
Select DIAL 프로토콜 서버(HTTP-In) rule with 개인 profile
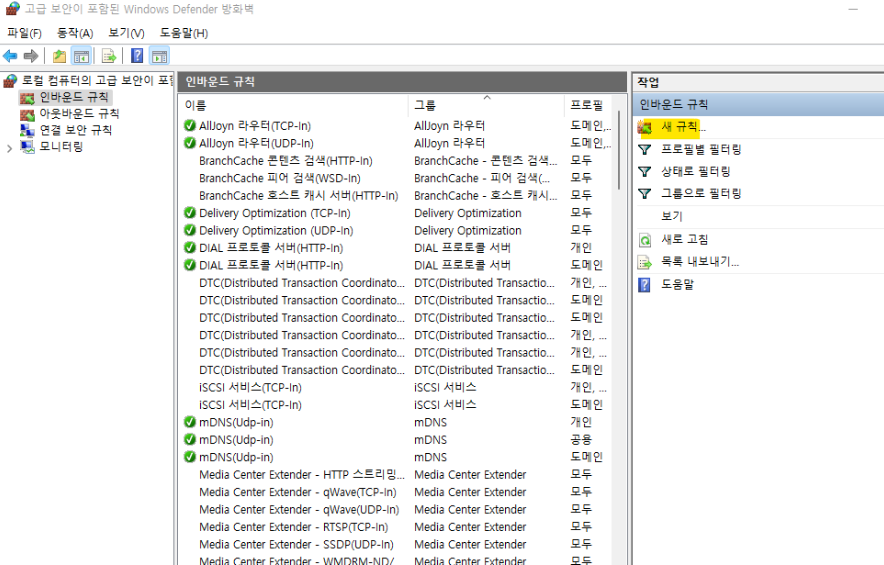tap(271, 248)
